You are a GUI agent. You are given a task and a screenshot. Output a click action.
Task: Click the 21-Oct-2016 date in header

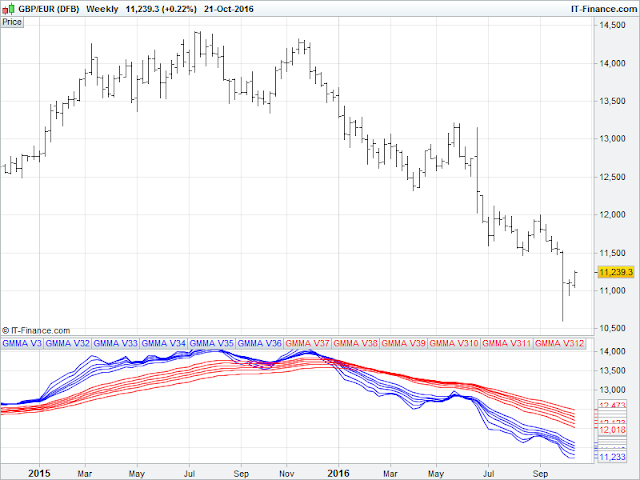(229, 9)
